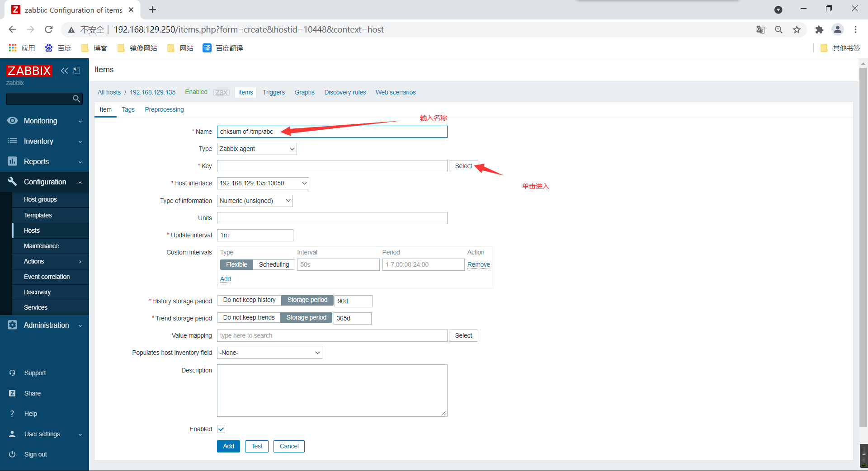Select Scheduling custom interval type

[274, 264]
